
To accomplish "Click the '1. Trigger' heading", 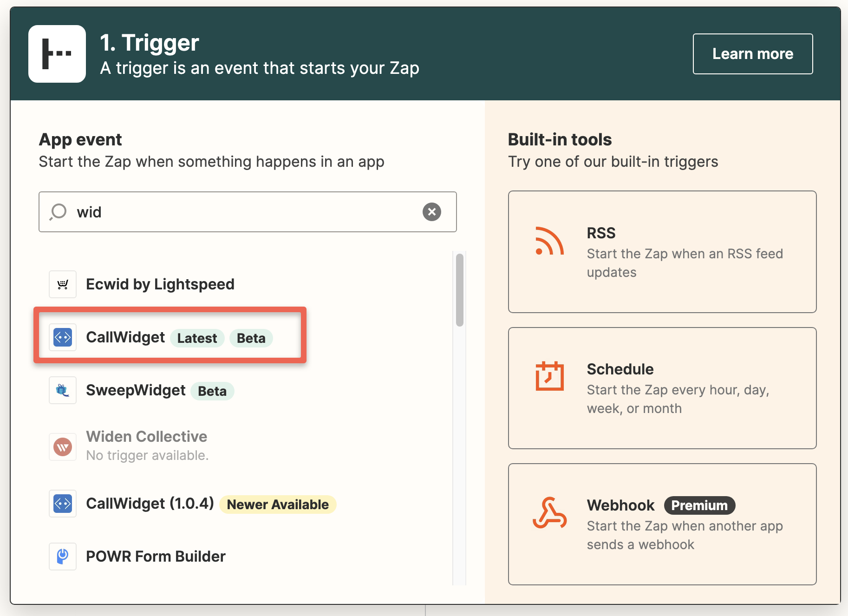I will point(150,43).
